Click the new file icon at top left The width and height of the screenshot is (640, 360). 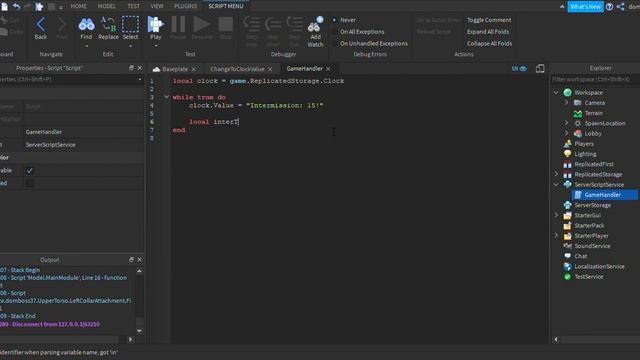point(4,6)
